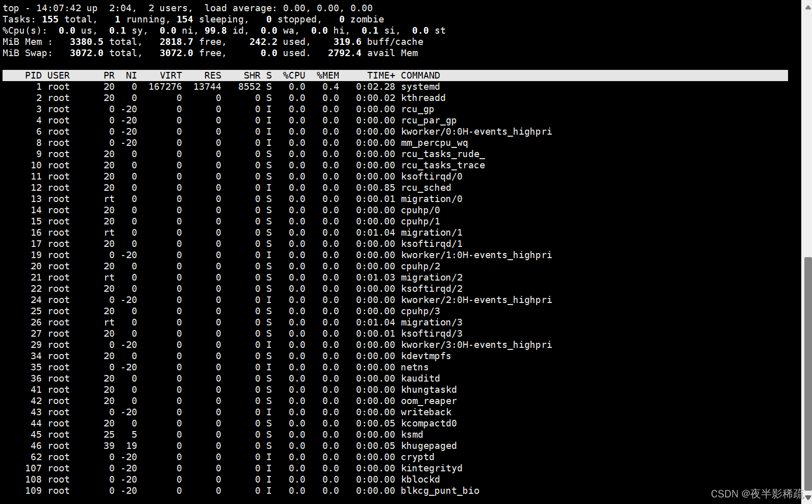Click the khungtaskd command

click(x=429, y=390)
